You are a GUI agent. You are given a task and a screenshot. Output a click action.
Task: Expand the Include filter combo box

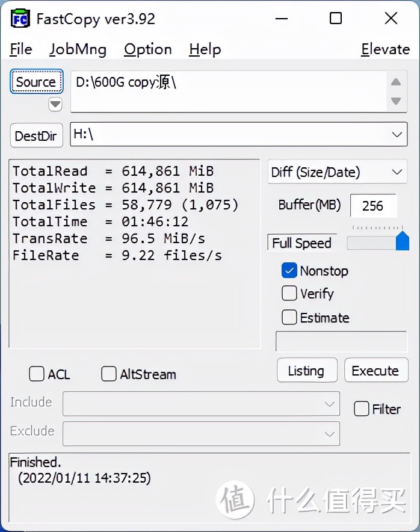(201, 403)
